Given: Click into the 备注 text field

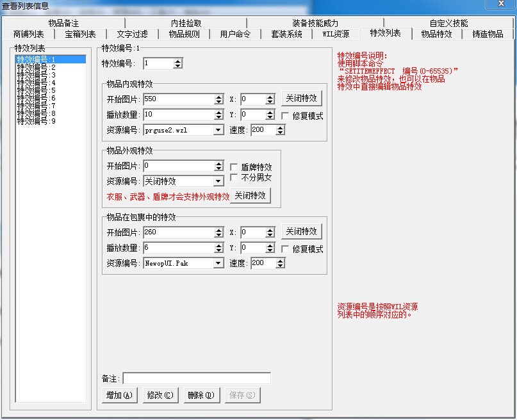Looking at the screenshot, I should 197,378.
